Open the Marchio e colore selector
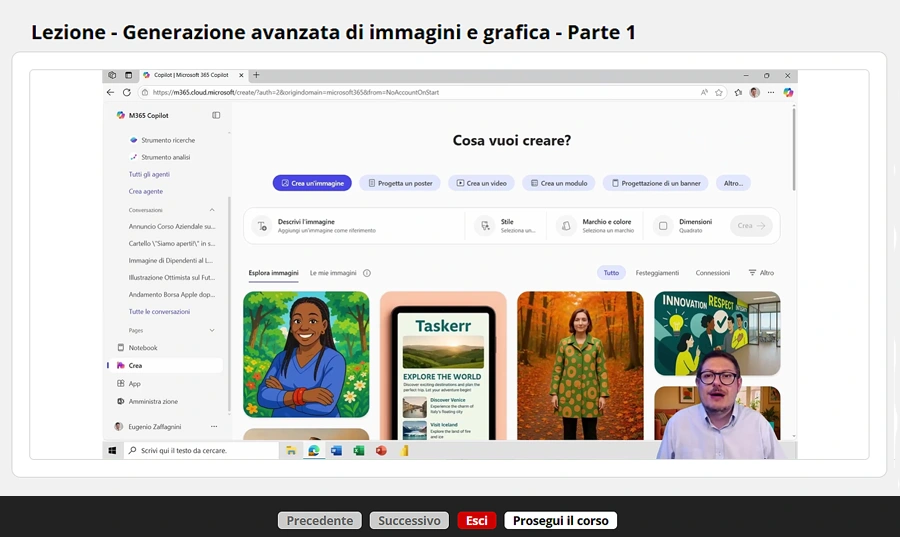Image resolution: width=900 pixels, height=537 pixels. coord(597,226)
